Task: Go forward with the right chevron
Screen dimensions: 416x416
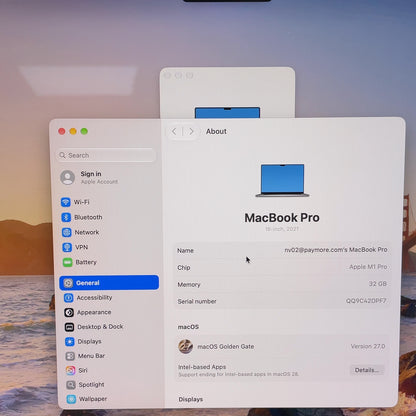Action: click(191, 132)
